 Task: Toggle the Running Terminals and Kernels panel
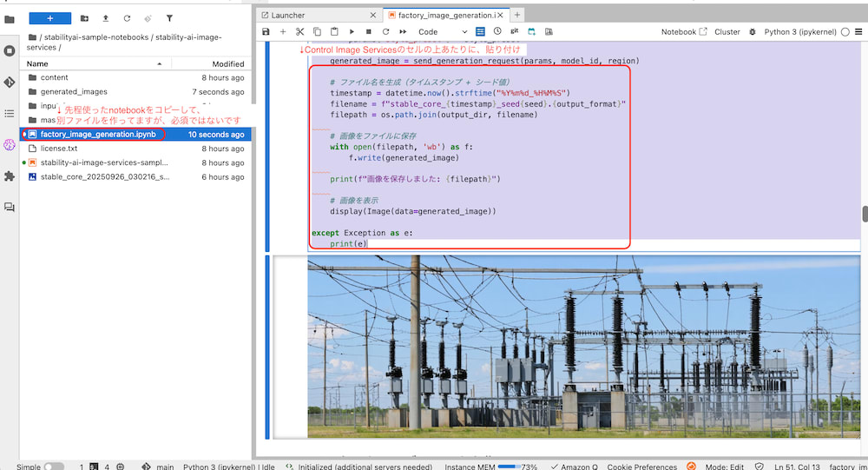point(10,50)
